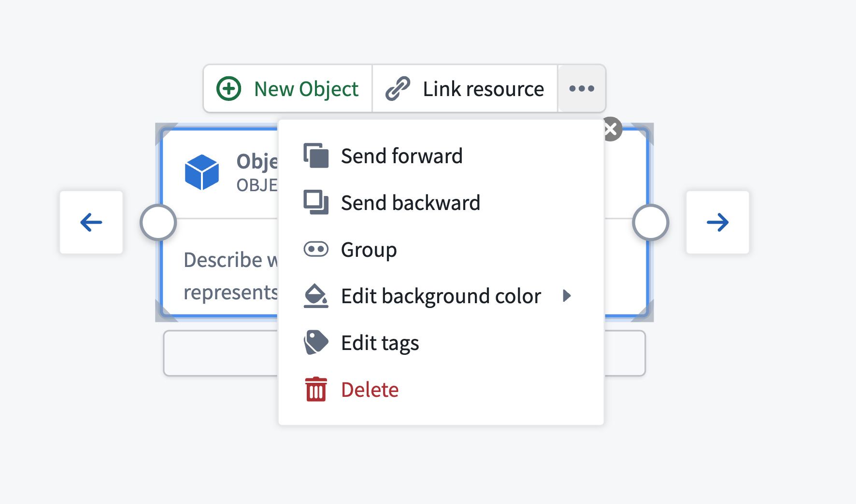Click the "Describe w" description text
The height and width of the screenshot is (504, 856).
pos(231,260)
